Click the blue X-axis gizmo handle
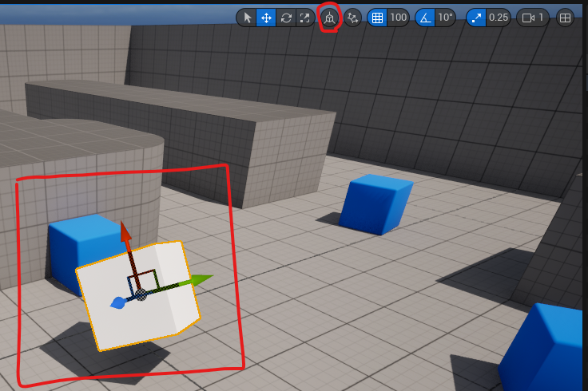Viewport: 588px width, 391px height. [x=117, y=302]
